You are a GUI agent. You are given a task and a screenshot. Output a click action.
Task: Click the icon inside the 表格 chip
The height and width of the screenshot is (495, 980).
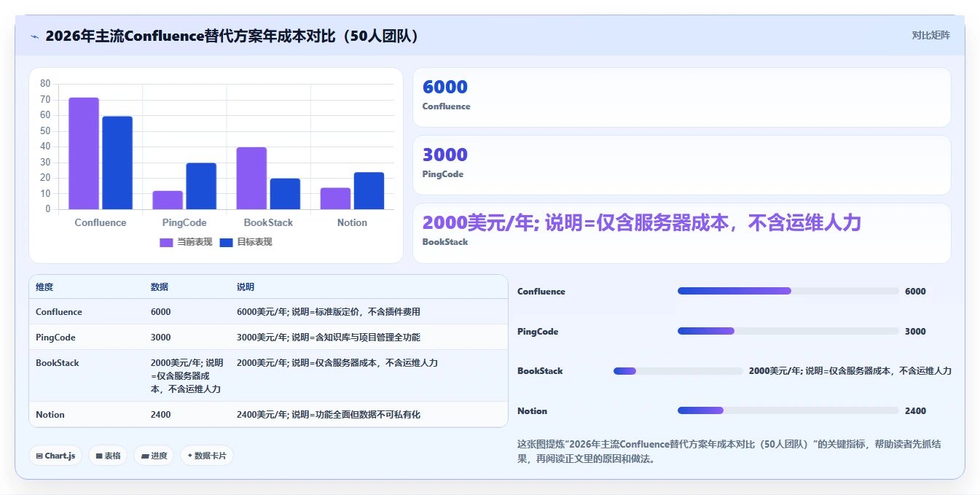click(x=99, y=456)
